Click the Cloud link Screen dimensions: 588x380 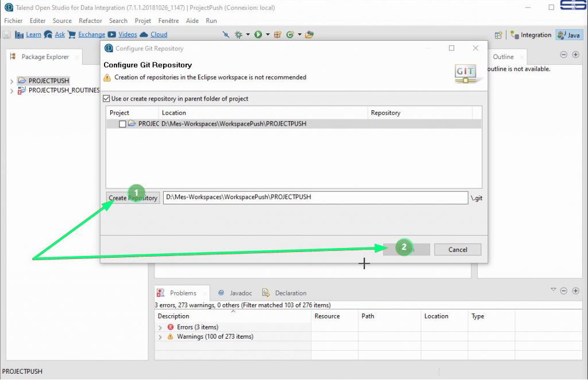(x=158, y=34)
